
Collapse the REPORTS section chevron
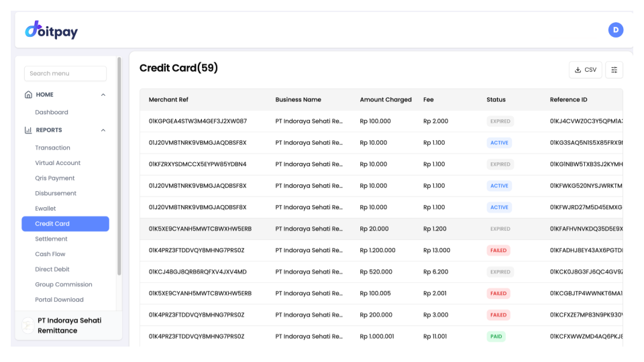(x=103, y=130)
